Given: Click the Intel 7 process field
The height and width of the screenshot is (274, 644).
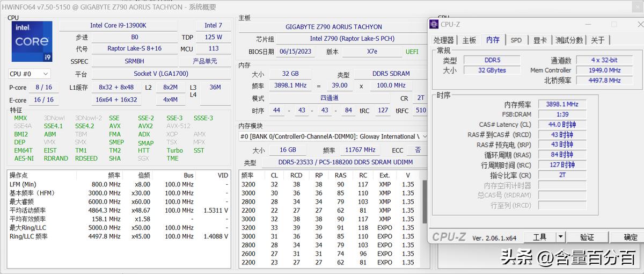Looking at the screenshot, I should click(214, 25).
